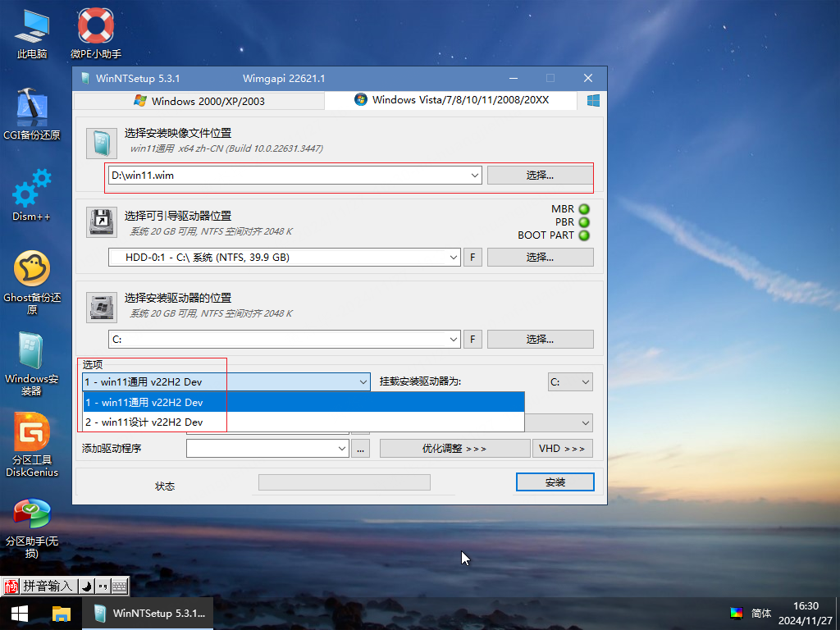Click 选择 button for install drive

tap(540, 339)
